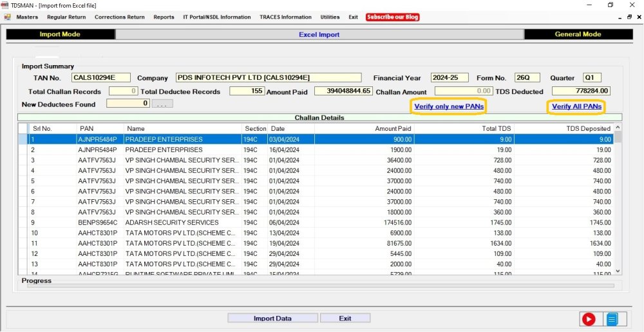Minimize the inner child window

tap(620, 17)
